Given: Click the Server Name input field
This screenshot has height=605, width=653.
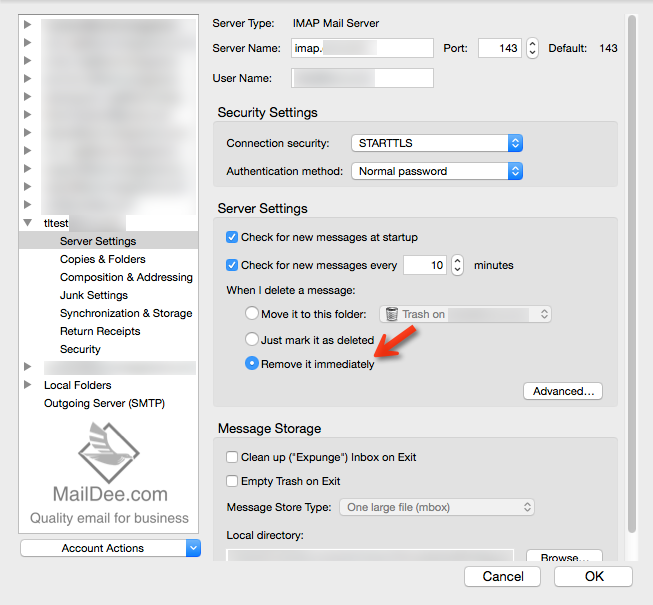Looking at the screenshot, I should pos(362,48).
